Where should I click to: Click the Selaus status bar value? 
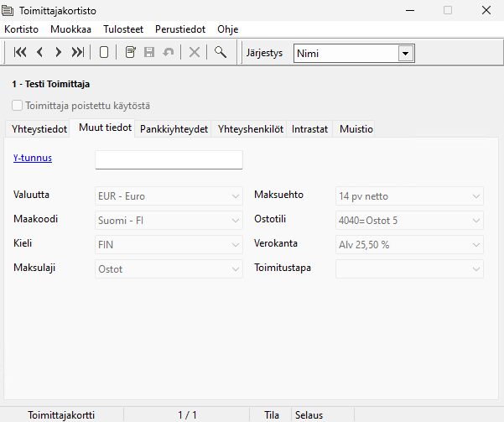(309, 415)
